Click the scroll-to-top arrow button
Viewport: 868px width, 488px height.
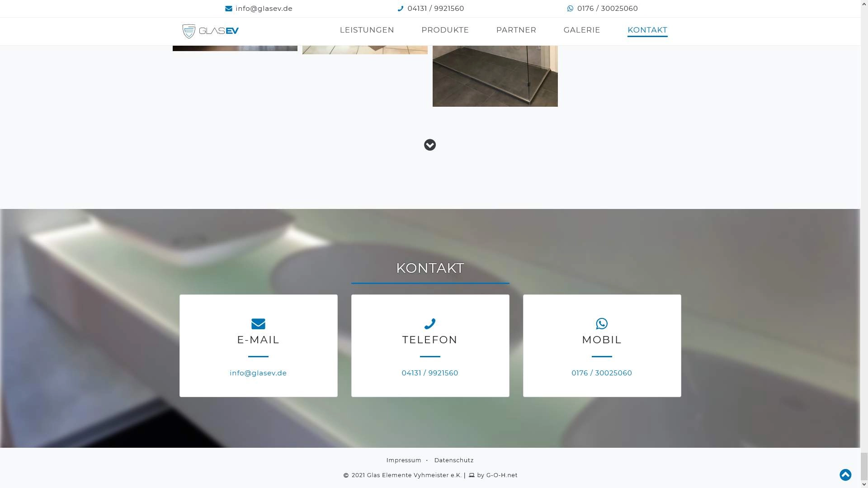845,475
